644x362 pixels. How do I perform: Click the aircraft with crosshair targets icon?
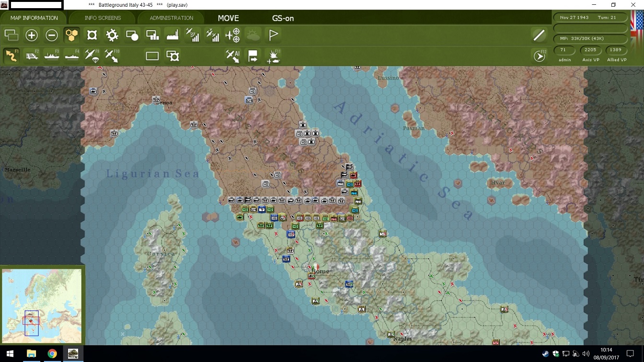coord(233,35)
